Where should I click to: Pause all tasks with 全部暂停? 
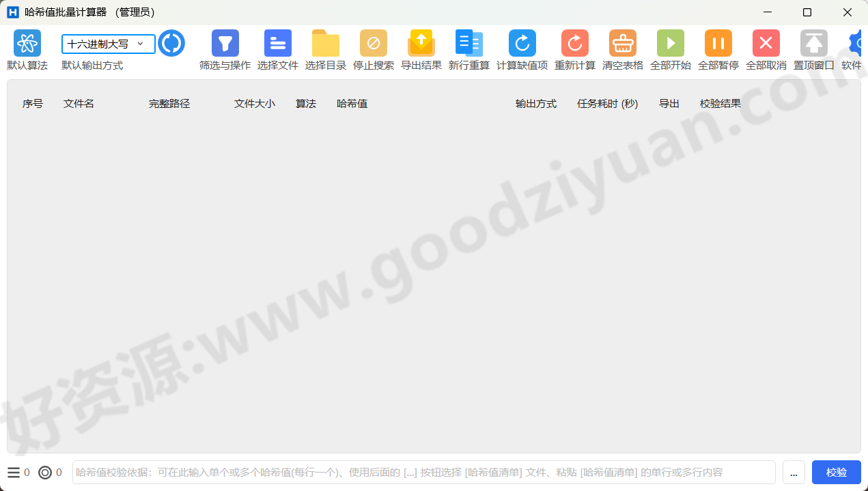click(718, 43)
